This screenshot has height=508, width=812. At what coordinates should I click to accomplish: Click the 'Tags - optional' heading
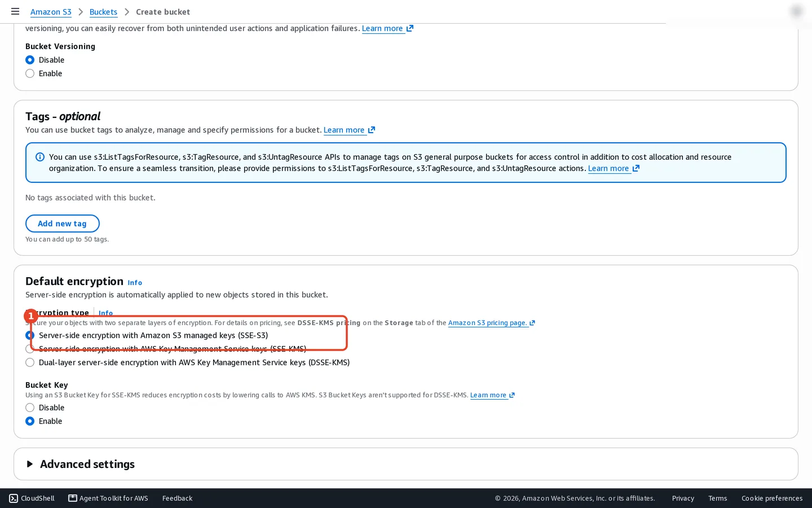click(63, 116)
